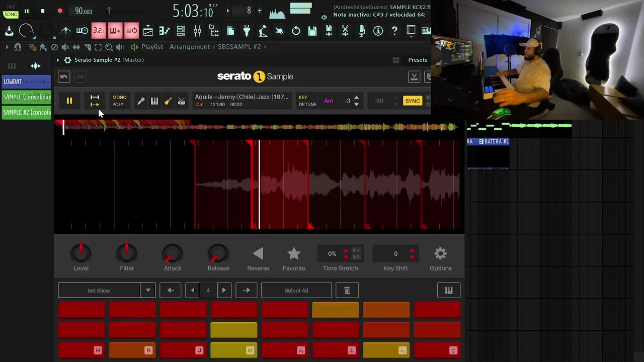Undo last action in Serato Sample
This screenshot has height=362, width=644.
(63, 77)
